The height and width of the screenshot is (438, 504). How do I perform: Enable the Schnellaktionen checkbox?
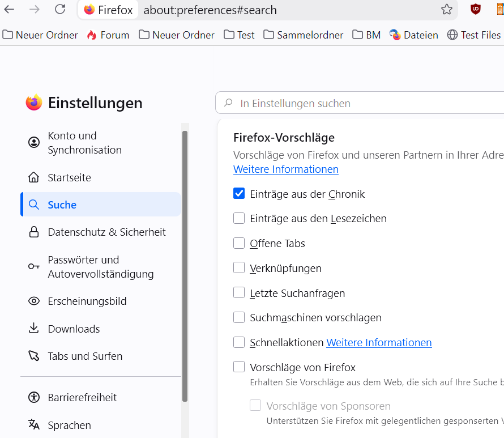tap(239, 342)
